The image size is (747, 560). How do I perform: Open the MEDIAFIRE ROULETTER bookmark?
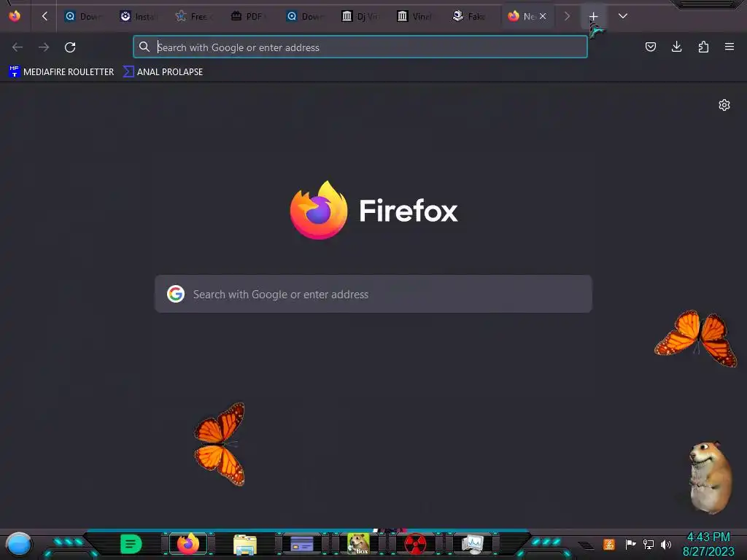pyautogui.click(x=61, y=72)
